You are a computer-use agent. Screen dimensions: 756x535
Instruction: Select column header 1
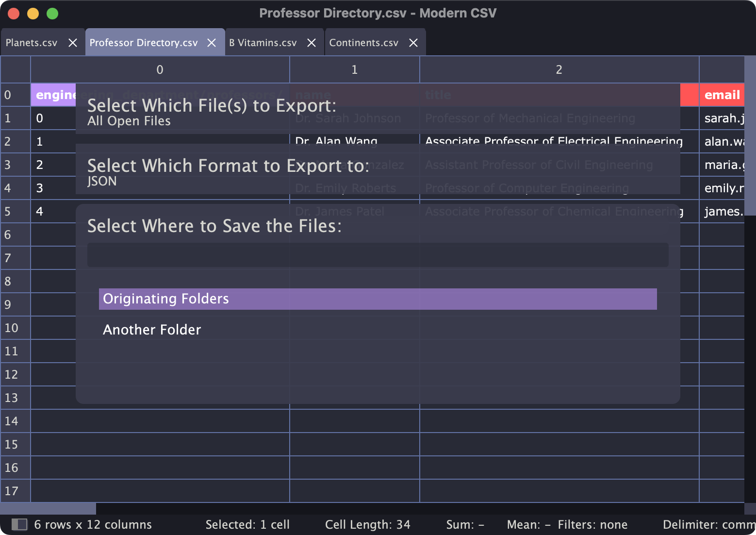[354, 69]
